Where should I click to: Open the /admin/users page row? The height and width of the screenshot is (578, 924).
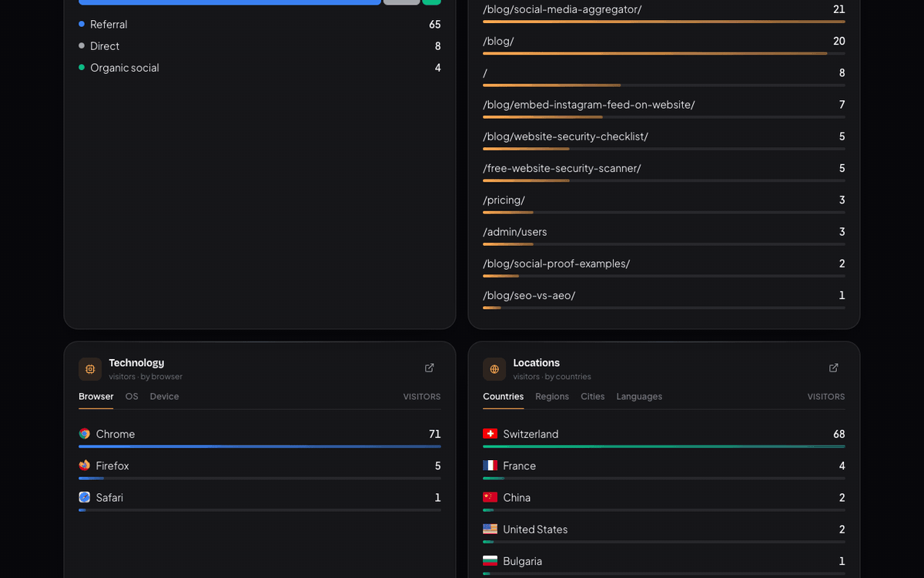click(664, 234)
